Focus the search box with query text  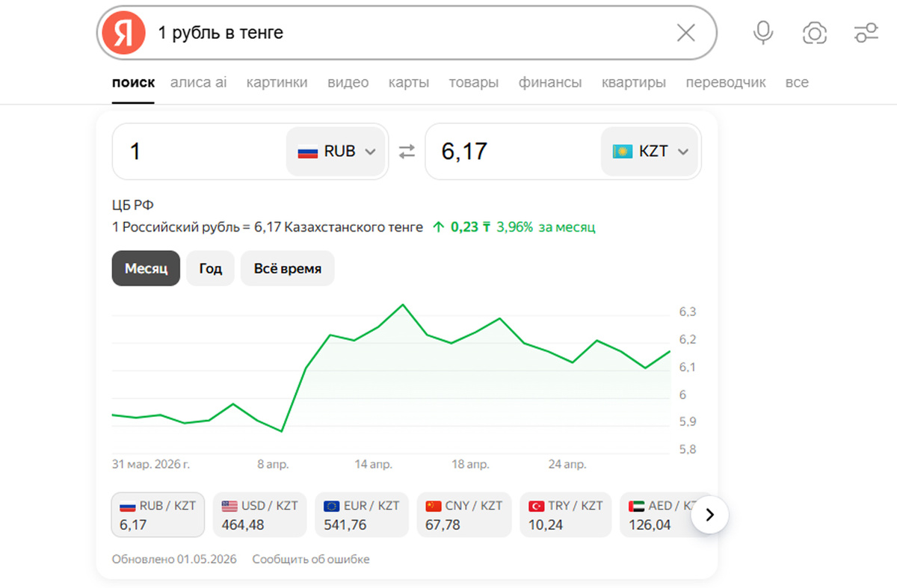[x=407, y=33]
